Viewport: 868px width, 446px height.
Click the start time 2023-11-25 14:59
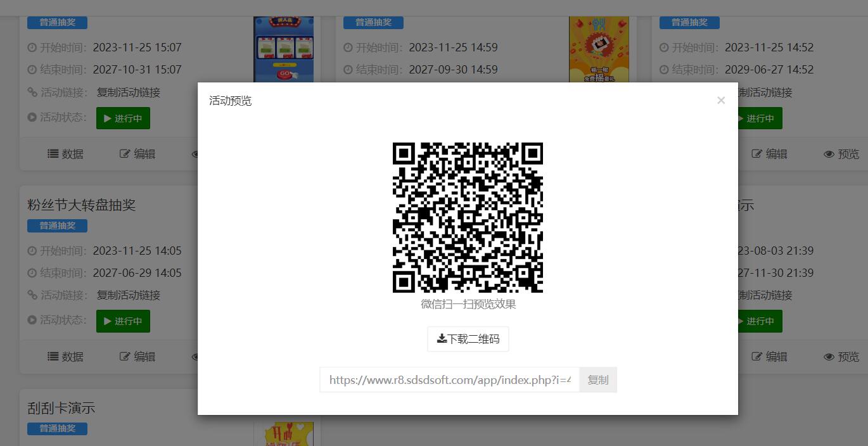point(453,48)
